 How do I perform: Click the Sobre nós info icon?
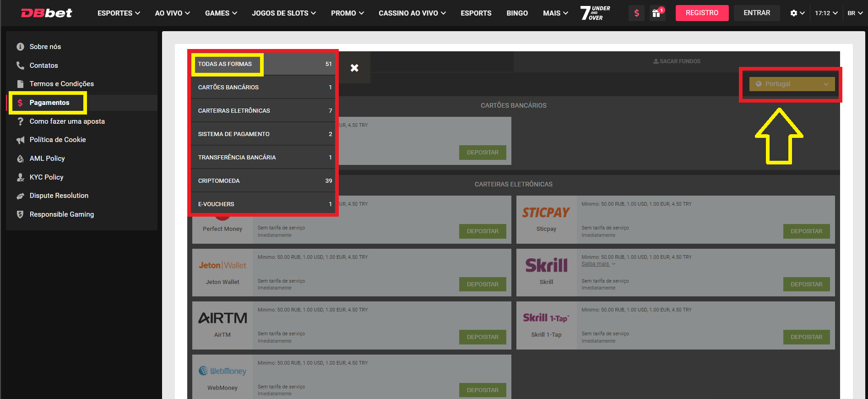pyautogui.click(x=20, y=47)
